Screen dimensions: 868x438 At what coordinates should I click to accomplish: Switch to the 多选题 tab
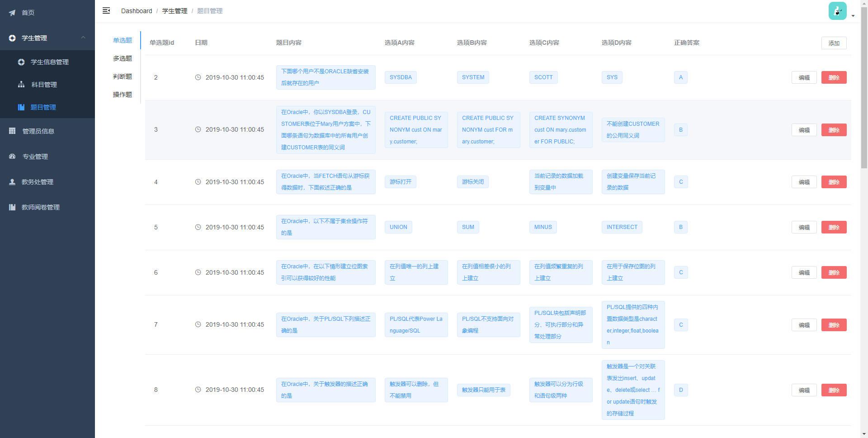click(x=123, y=58)
